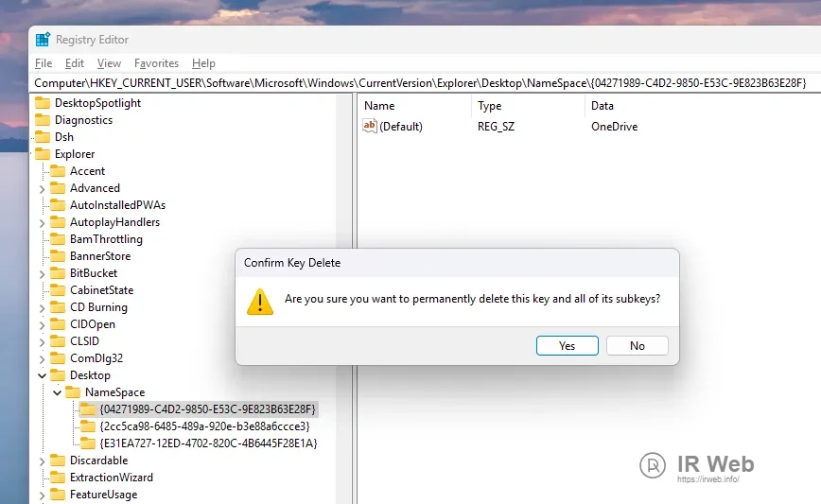Click the FeatureUsage folder icon

pyautogui.click(x=58, y=495)
